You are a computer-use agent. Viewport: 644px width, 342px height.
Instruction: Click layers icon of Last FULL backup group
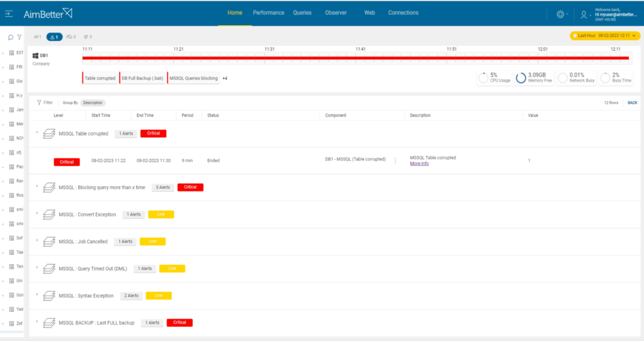click(x=49, y=323)
